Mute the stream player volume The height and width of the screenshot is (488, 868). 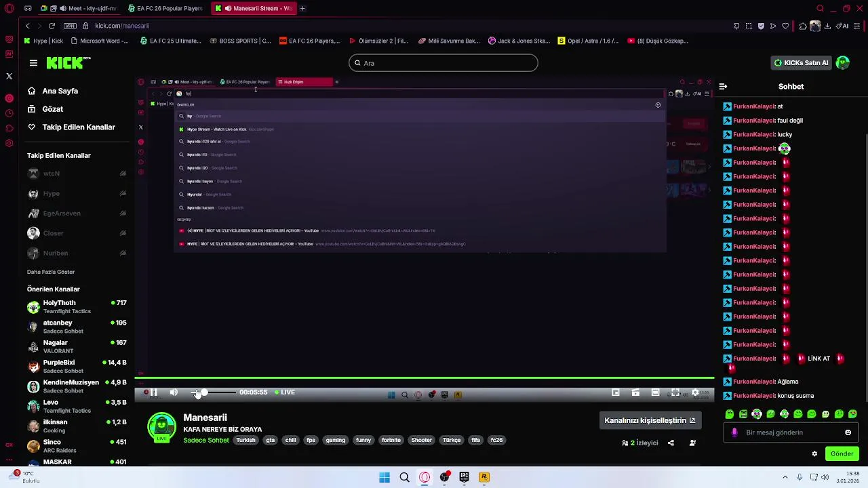point(174,392)
